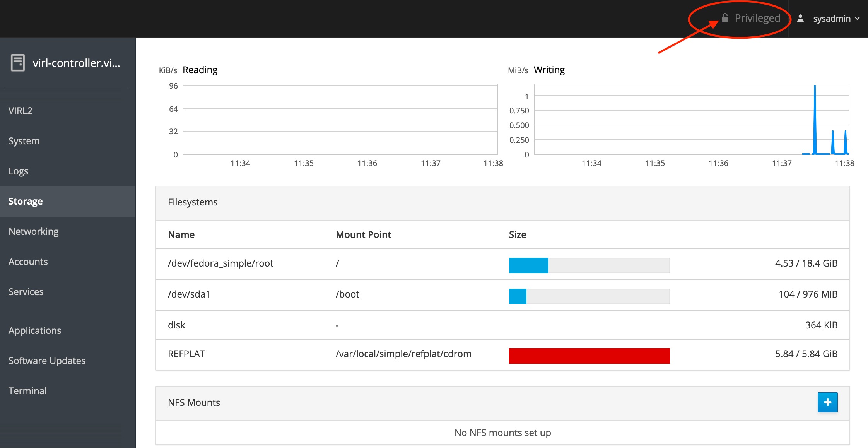The height and width of the screenshot is (448, 868).
Task: Switch to the Networking section
Action: pyautogui.click(x=34, y=231)
